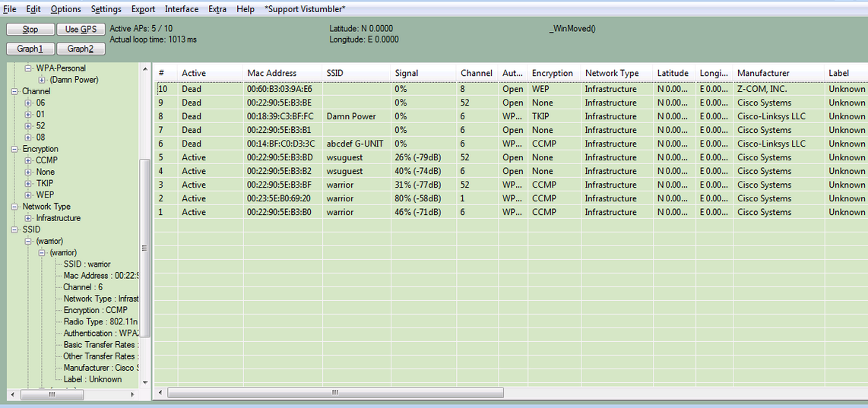Click the Support Vistumbler menu item
Screen dimensions: 868x408
(x=305, y=9)
